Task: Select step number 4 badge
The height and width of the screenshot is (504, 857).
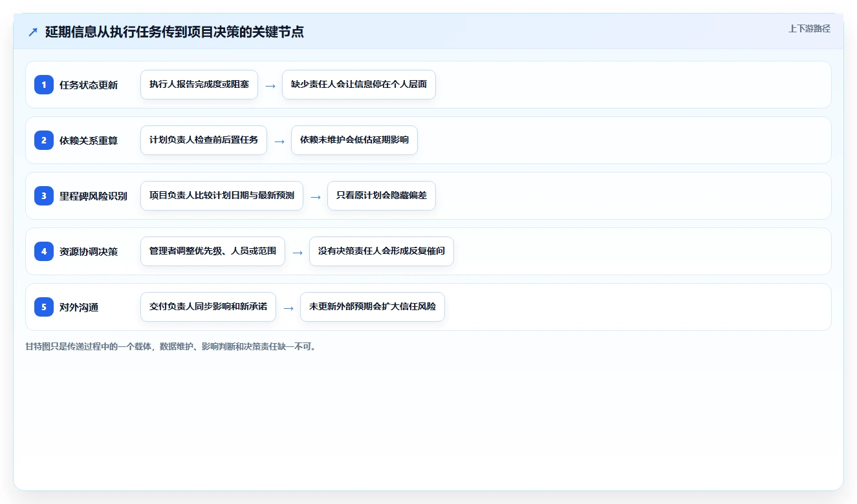Action: 44,251
